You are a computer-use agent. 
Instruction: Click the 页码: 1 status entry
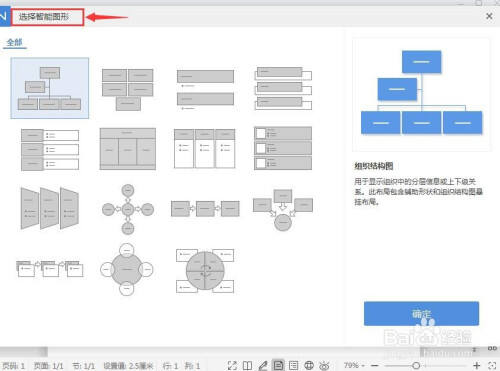tap(13, 366)
